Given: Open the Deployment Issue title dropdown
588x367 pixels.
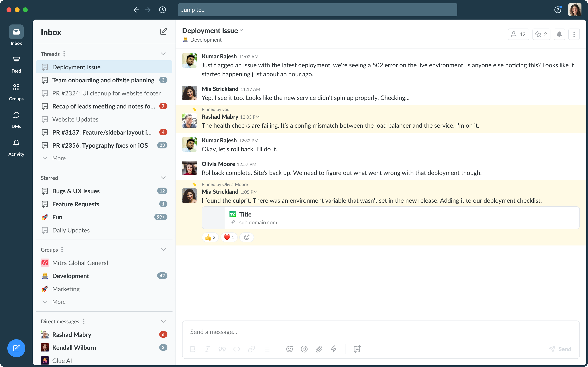Looking at the screenshot, I should tap(241, 31).
